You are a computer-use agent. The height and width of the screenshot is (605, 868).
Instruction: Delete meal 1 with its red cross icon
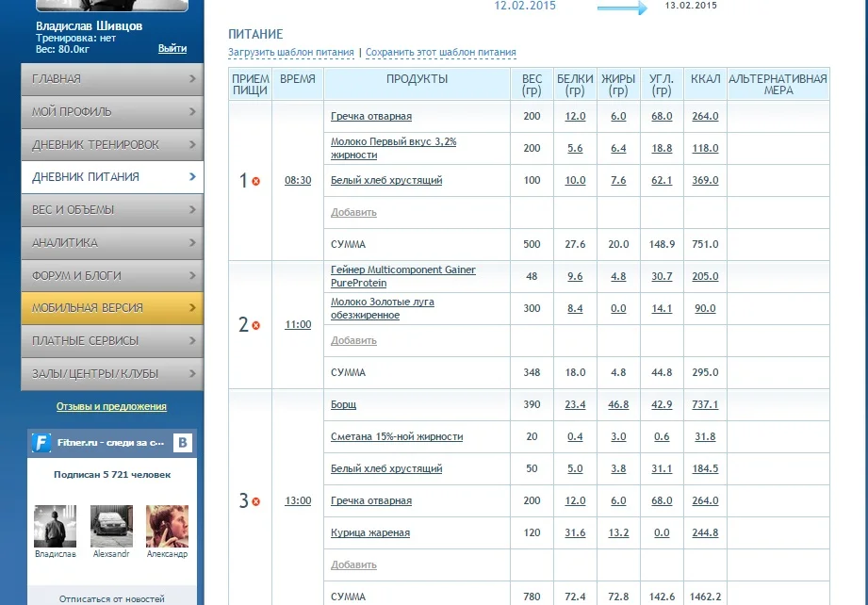click(255, 181)
